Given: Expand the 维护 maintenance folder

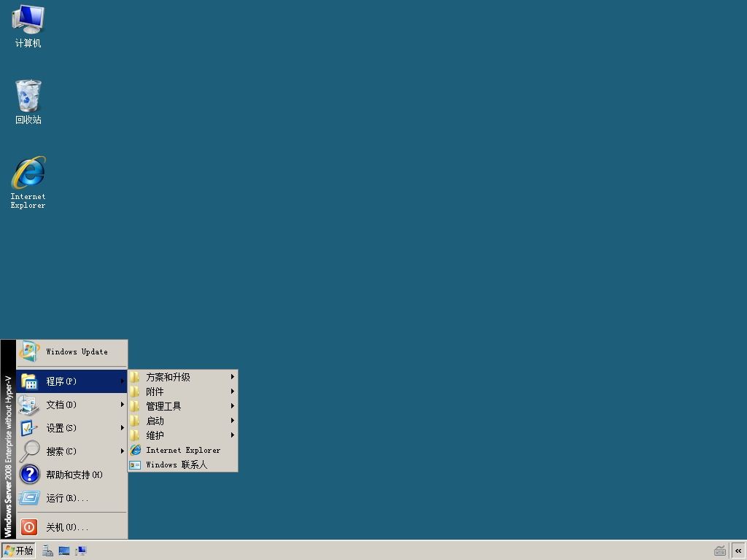Looking at the screenshot, I should [183, 435].
